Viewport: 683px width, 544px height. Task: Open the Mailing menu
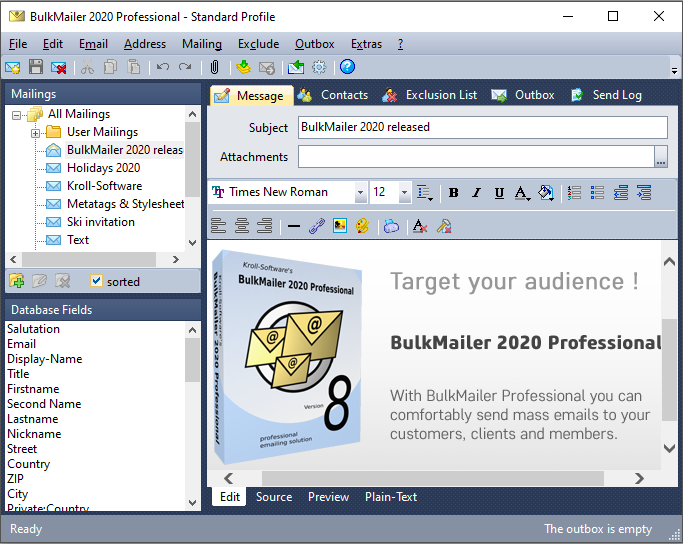click(x=202, y=44)
